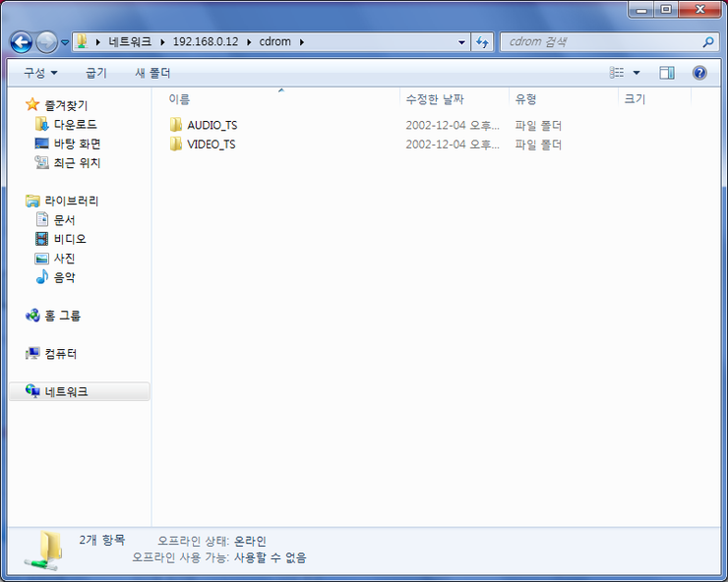
Task: Click 파일 폴더 type of AUDIO_TS row
Action: [538, 125]
